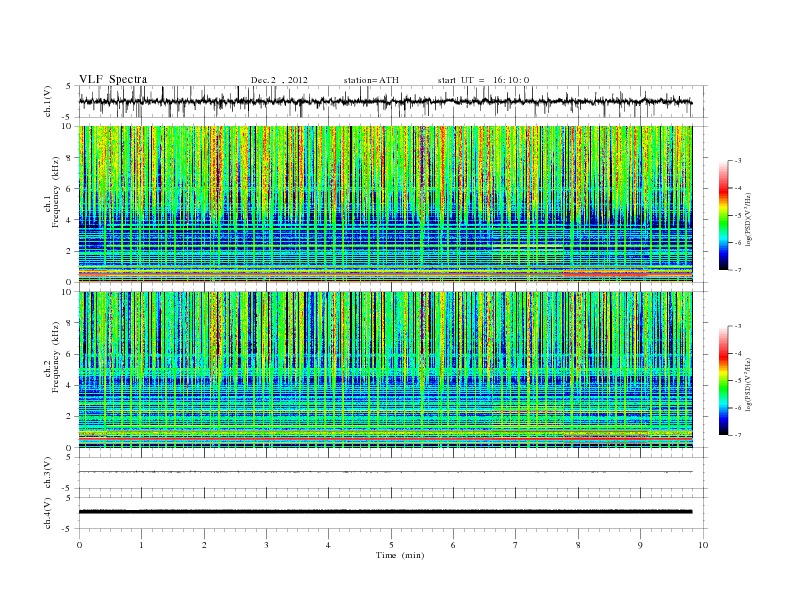Screen dimensions: 792x612
Task: Select the date text "Dec. 2, 2012"
Action: [x=279, y=80]
